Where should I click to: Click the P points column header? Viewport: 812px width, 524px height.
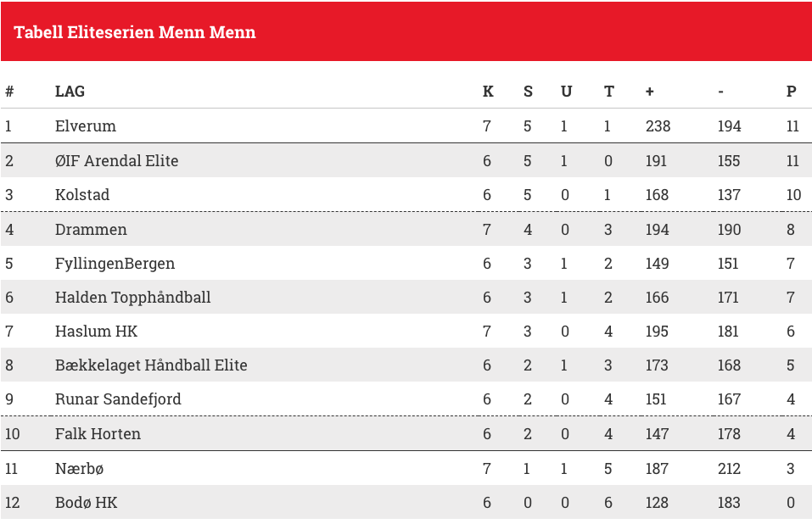(792, 92)
